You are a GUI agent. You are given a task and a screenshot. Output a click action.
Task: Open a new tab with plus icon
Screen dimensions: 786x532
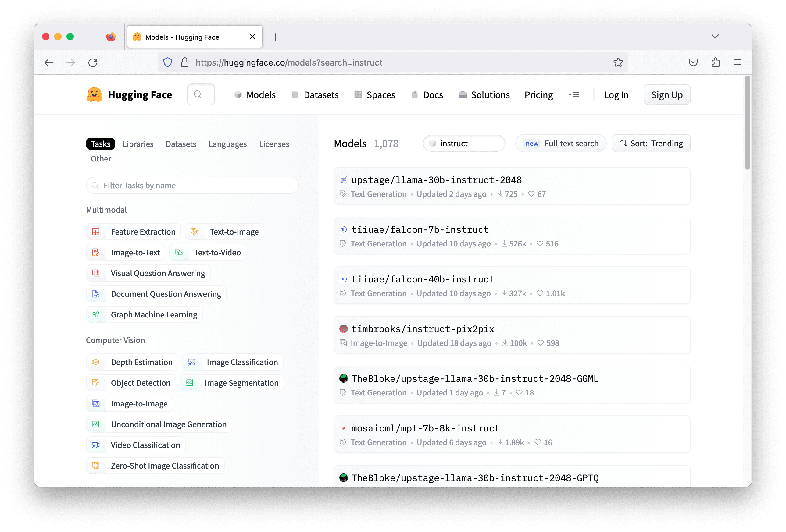coord(275,37)
